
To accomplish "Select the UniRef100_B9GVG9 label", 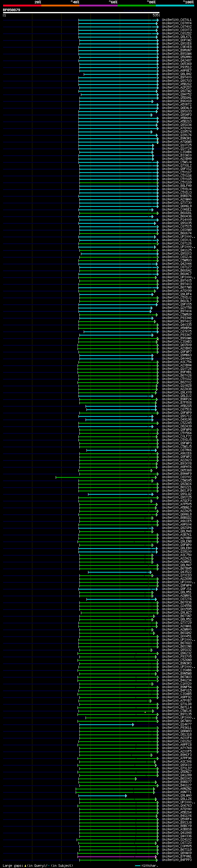I will [176, 101].
